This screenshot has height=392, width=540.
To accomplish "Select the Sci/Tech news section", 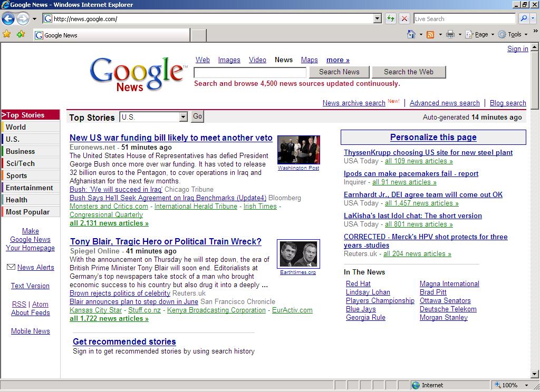I will [31, 163].
